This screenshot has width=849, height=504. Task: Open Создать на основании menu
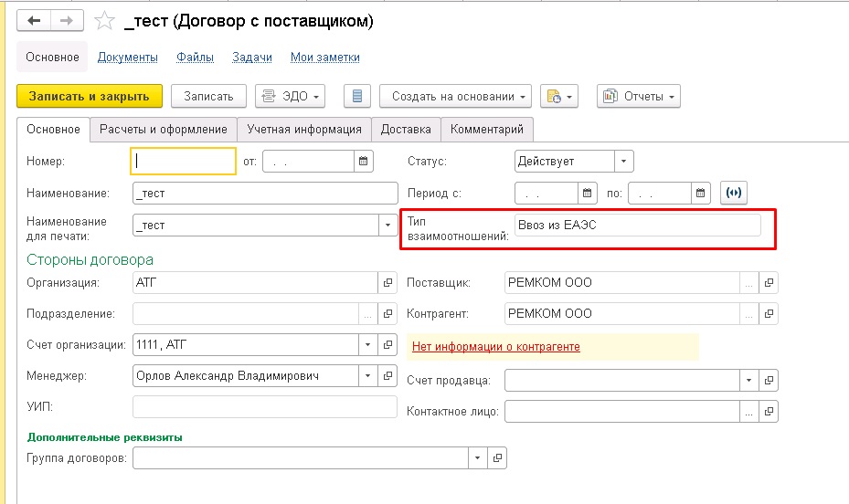coord(455,96)
